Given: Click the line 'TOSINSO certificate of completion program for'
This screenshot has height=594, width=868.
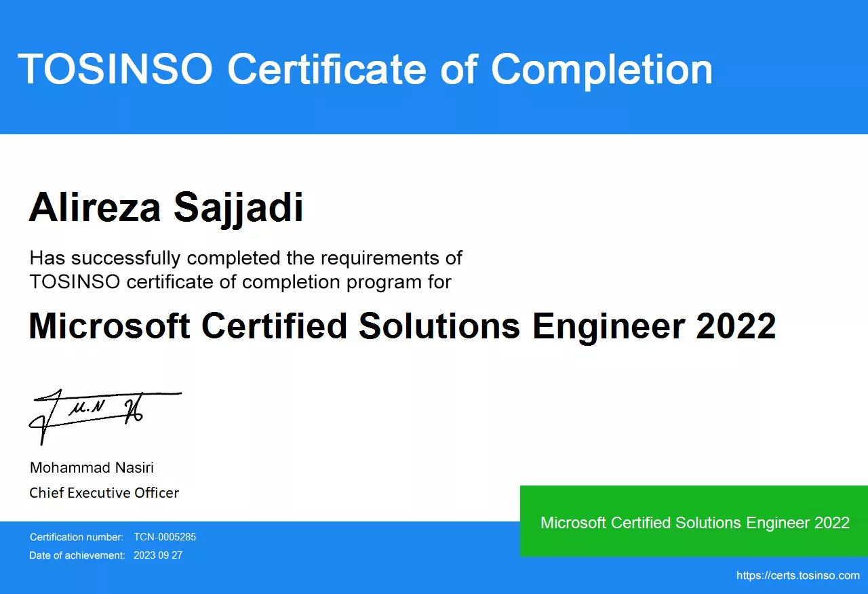Looking at the screenshot, I should [240, 281].
